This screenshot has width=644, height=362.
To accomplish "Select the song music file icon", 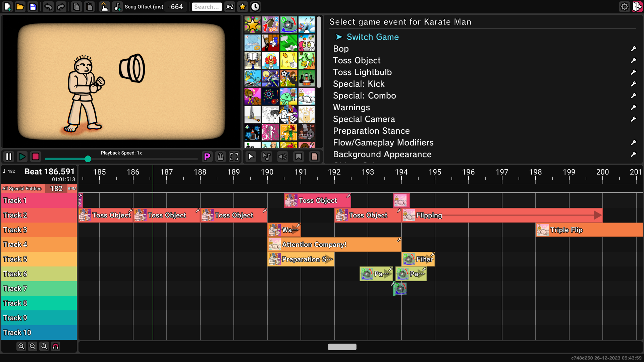I will (117, 7).
